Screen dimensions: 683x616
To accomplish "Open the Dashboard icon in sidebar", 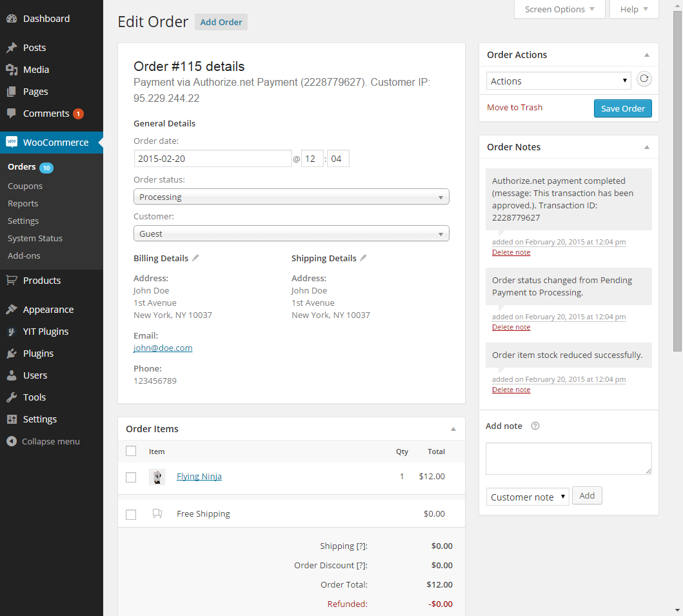I will pos(11,19).
